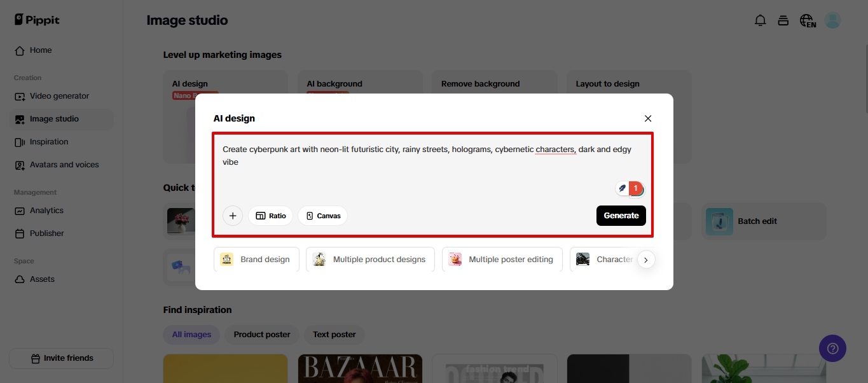
Task: Click the Invite friends button
Action: click(62, 358)
